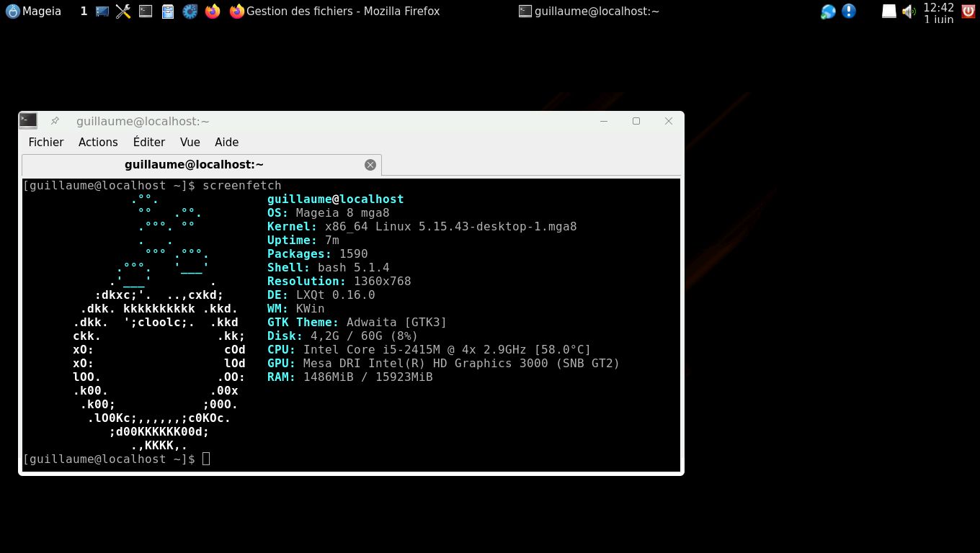Click the 'RAM: 1486MiB / 15923MiB' line
The height and width of the screenshot is (553, 980).
pyautogui.click(x=350, y=377)
